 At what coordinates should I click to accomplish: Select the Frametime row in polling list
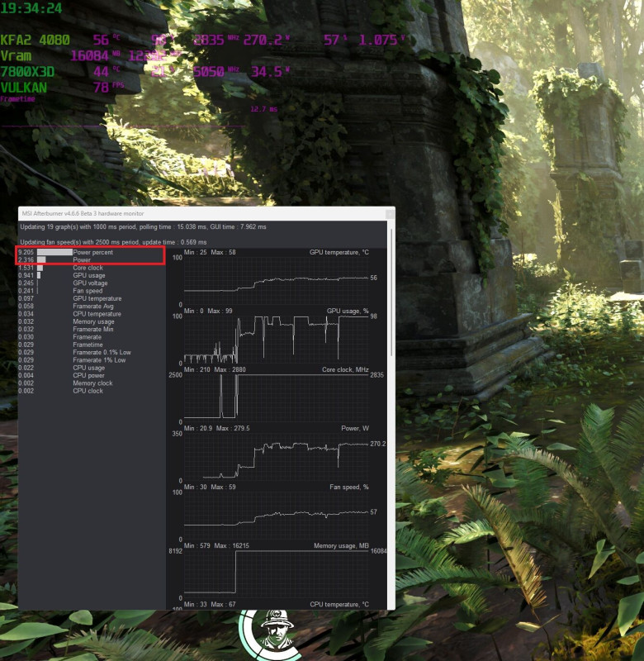(92, 345)
